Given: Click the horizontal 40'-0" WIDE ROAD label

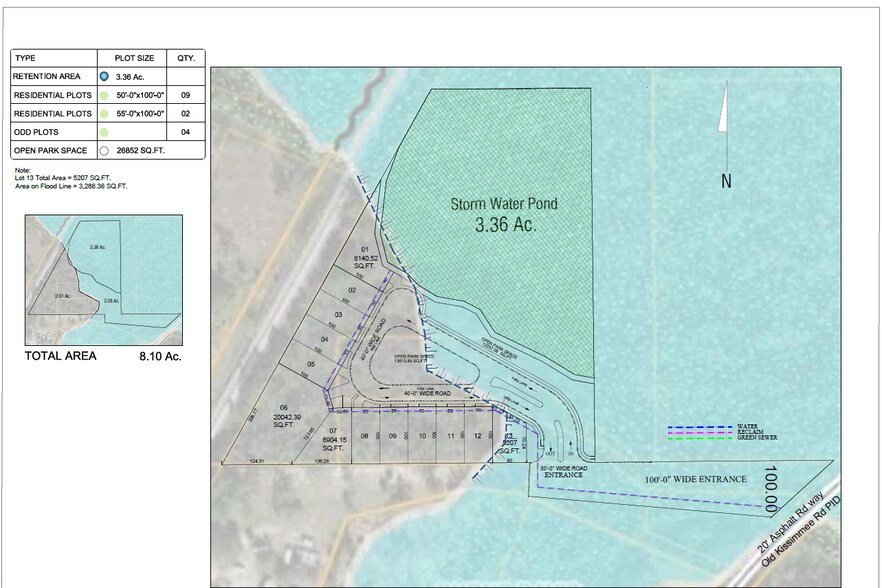Looking at the screenshot, I should click(428, 393).
